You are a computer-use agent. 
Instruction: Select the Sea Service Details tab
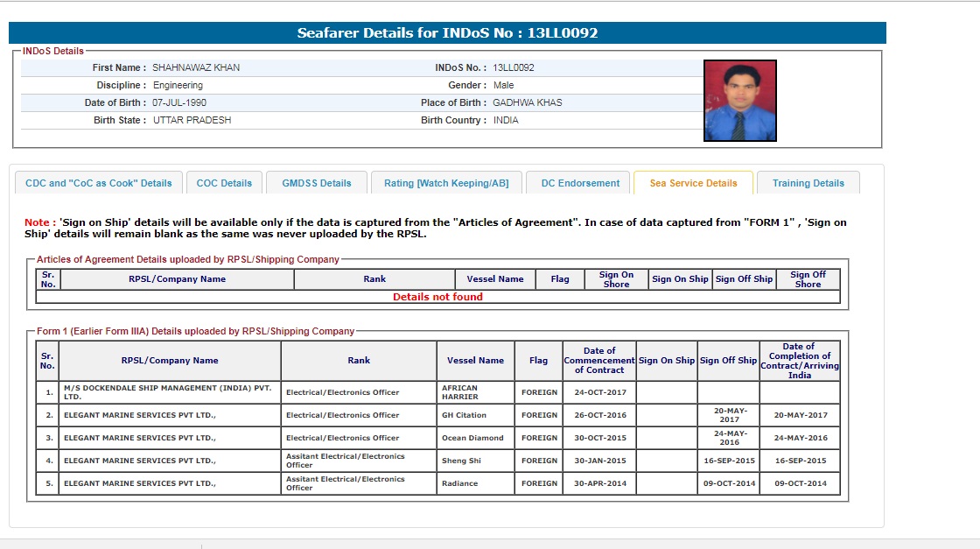click(x=693, y=183)
